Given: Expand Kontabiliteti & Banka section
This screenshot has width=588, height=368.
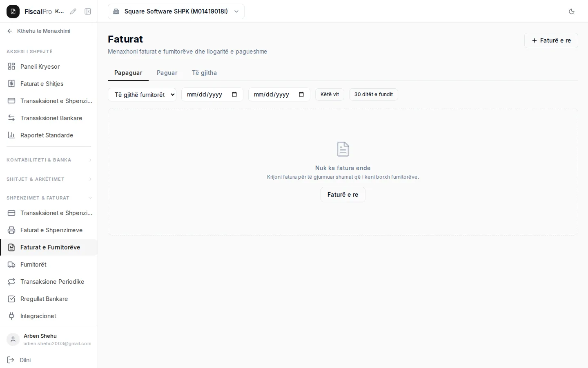Looking at the screenshot, I should 49,160.
